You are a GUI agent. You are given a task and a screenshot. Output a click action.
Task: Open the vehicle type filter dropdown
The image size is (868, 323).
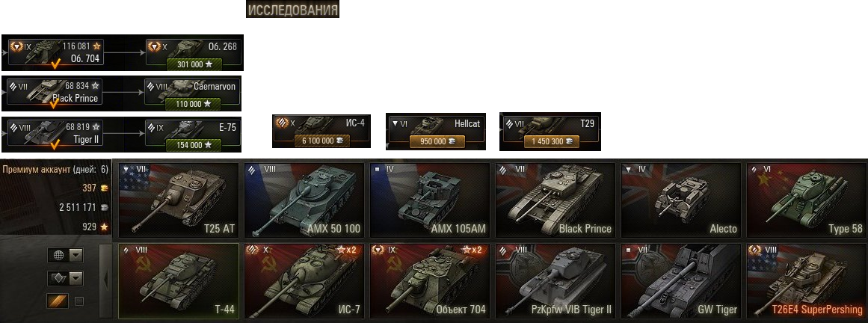point(65,278)
